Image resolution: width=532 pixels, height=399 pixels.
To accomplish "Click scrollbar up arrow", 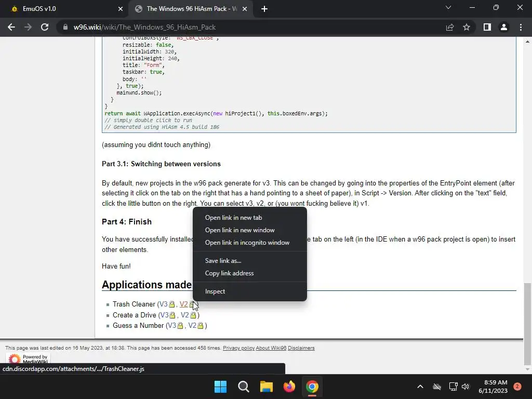I will [x=527, y=42].
